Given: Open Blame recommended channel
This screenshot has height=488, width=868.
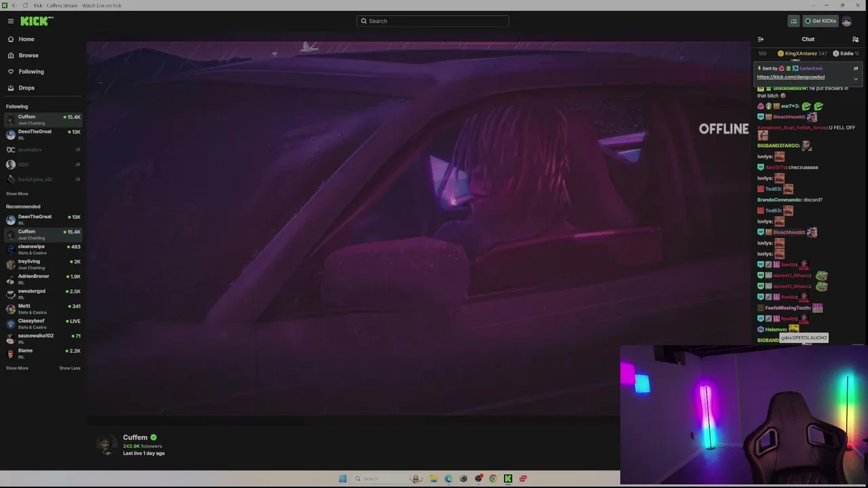Looking at the screenshot, I should coord(43,354).
